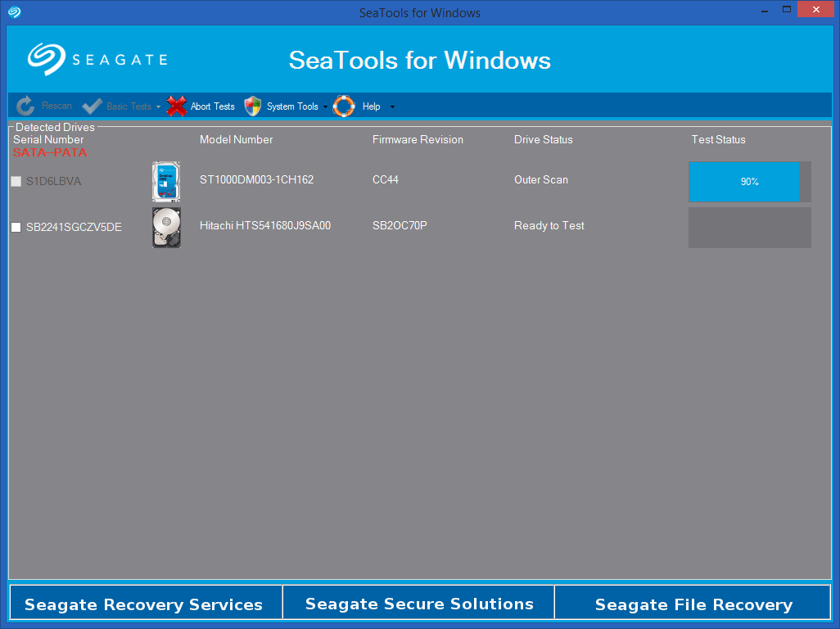Viewport: 840px width, 629px height.
Task: Uncheck the Hitachi HTS541680J9SA00 drive
Action: (x=16, y=227)
